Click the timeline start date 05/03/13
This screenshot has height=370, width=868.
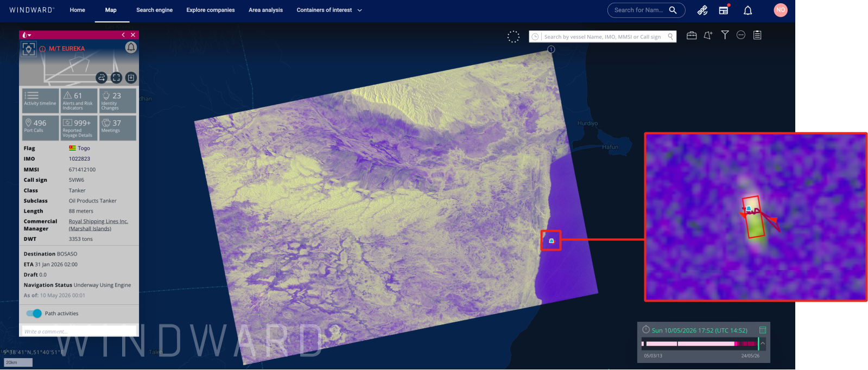click(653, 356)
